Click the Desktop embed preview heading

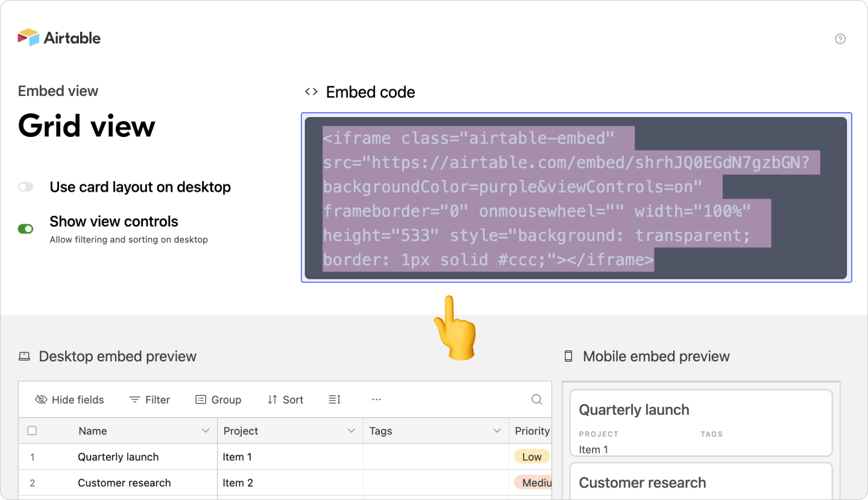click(118, 356)
